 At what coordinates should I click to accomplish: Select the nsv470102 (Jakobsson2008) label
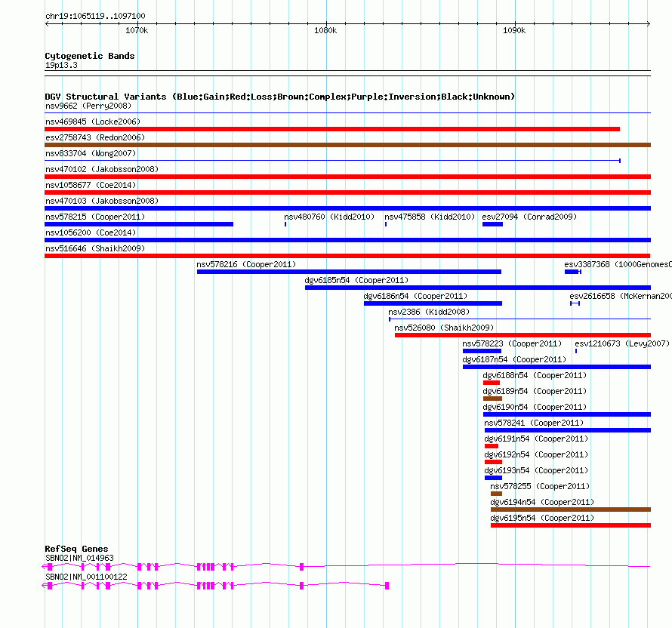102,169
